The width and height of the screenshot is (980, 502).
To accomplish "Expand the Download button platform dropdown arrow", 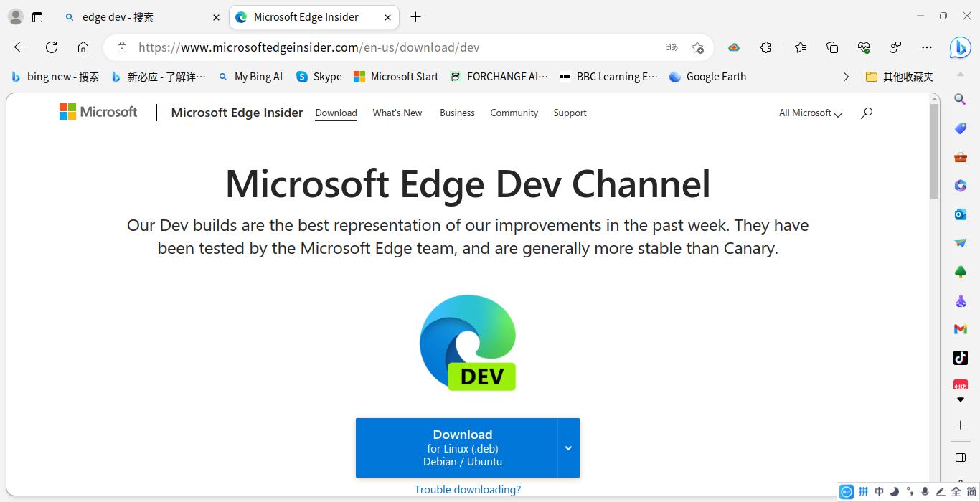I will [x=568, y=448].
